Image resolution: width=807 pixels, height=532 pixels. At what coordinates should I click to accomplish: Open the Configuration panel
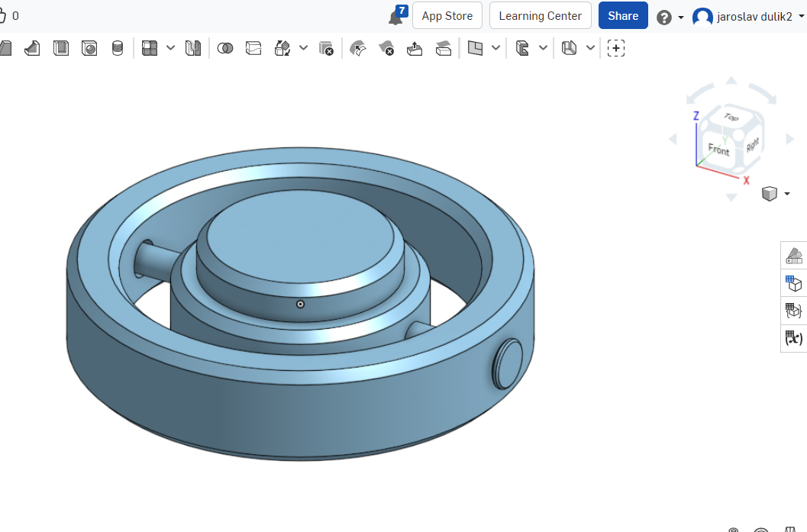pos(794,283)
